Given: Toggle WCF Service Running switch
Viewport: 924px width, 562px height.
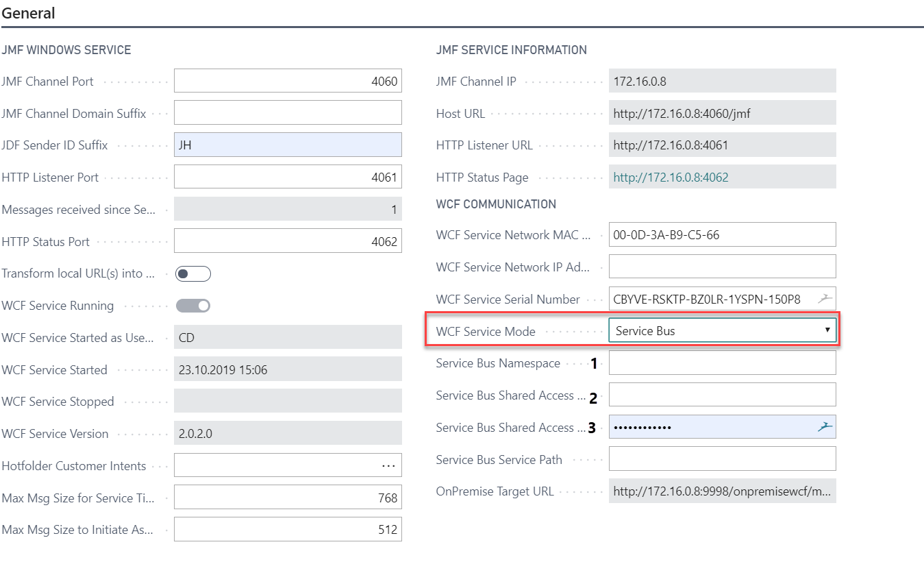Looking at the screenshot, I should coord(192,306).
